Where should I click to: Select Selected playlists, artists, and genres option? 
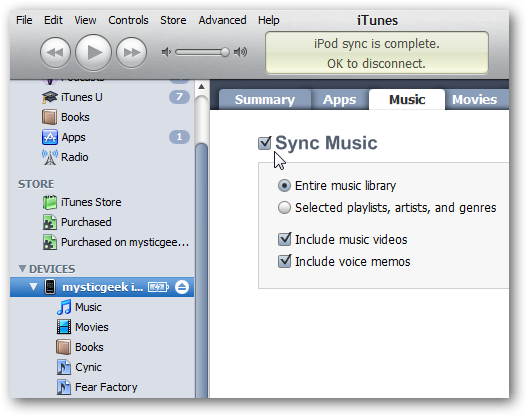[284, 208]
